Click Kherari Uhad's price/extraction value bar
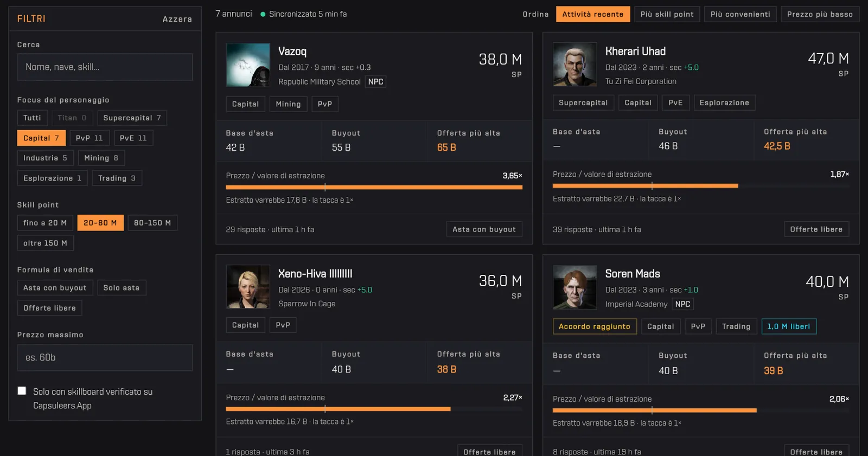Screen dimensions: 868x456 [701, 186]
